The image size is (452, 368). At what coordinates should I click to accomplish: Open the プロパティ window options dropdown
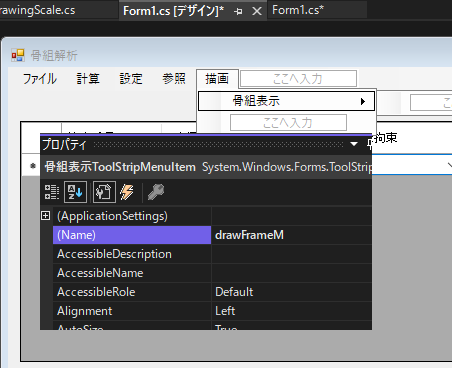pos(354,144)
